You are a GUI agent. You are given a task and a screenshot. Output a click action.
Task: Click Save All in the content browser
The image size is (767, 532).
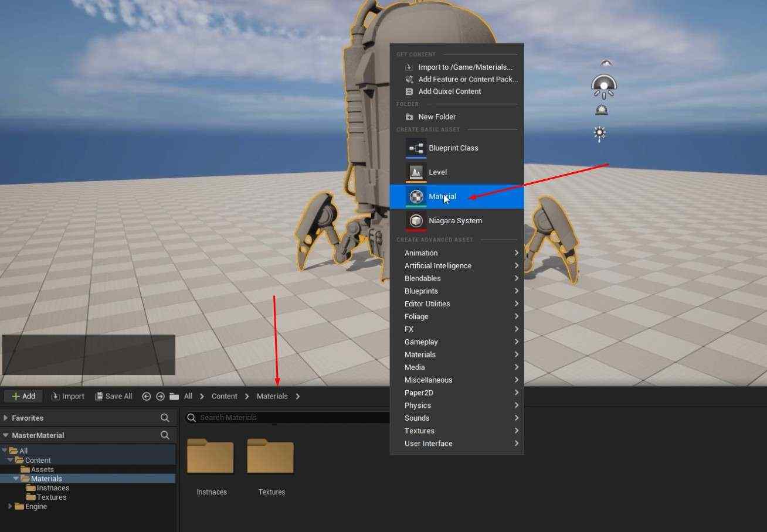tap(114, 397)
